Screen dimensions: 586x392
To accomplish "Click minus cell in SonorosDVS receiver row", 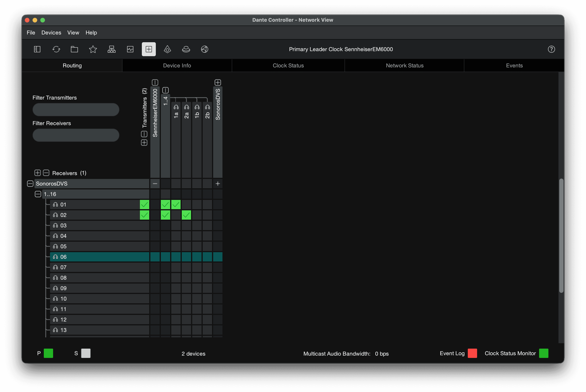I will pos(155,184).
